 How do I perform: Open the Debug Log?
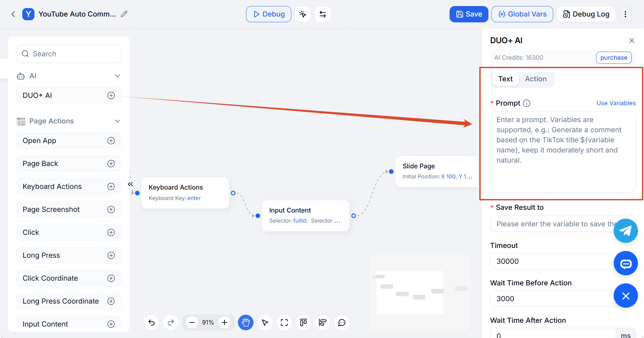586,14
